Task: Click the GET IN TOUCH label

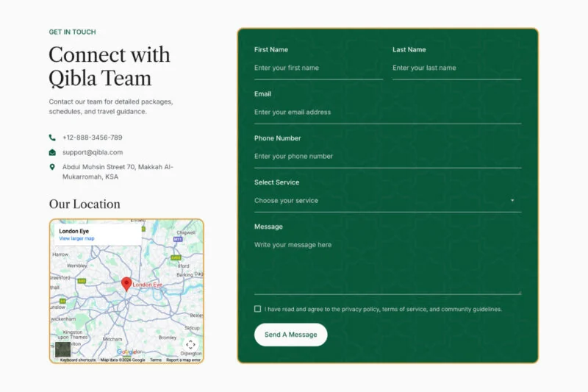Action: [72, 32]
